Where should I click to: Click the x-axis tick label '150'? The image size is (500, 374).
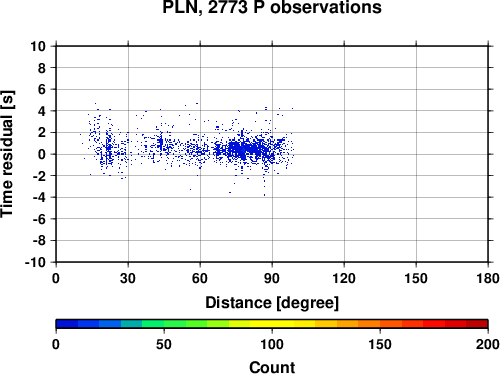pos(416,278)
